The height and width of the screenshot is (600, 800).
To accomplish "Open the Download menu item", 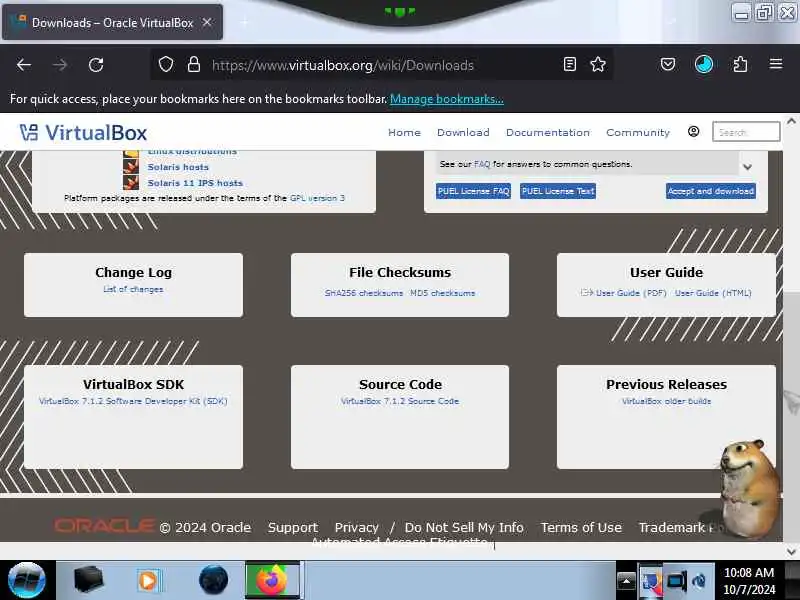I will pyautogui.click(x=463, y=133).
